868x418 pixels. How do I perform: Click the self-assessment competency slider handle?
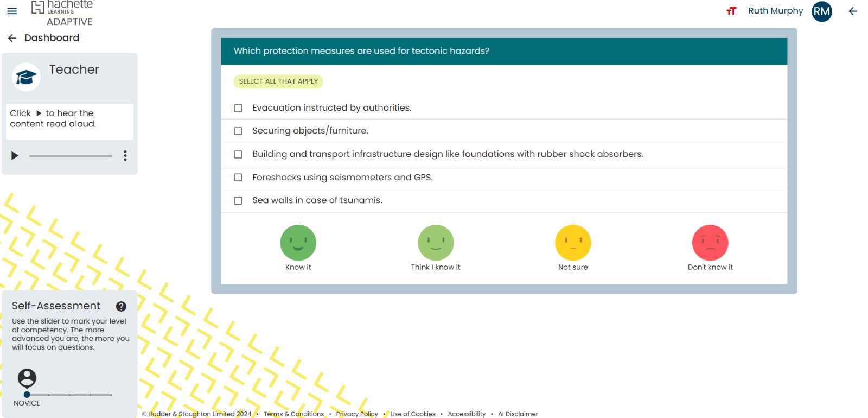(27, 395)
